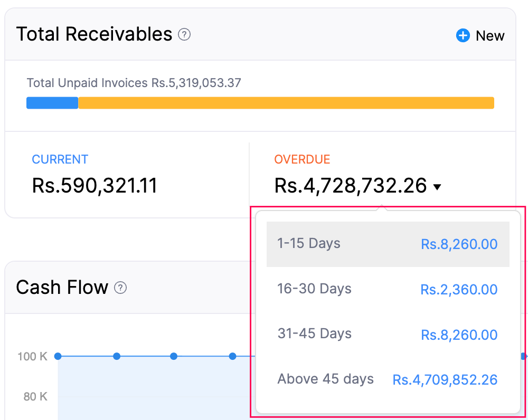Select the first data point on the chart
528x420 pixels.
click(x=57, y=356)
